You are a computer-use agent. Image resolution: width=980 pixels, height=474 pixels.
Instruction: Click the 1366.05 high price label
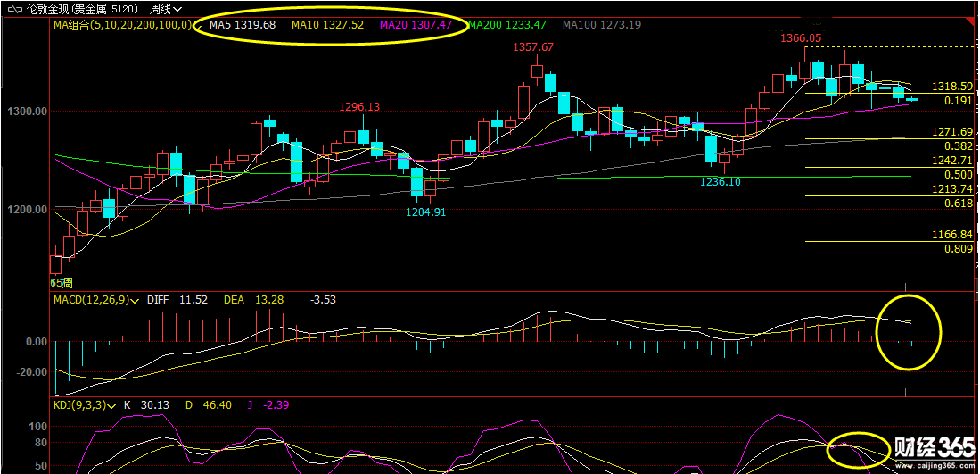[x=801, y=38]
